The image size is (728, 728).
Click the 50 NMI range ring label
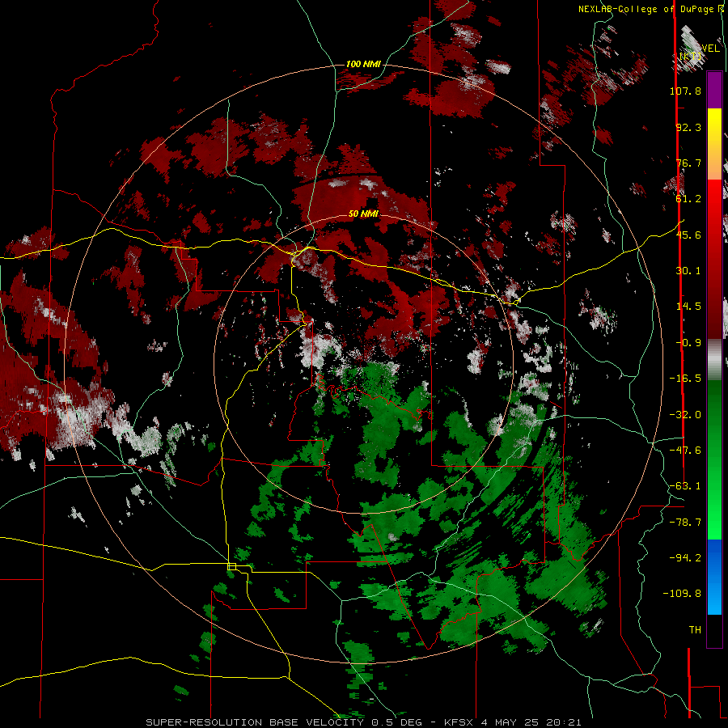click(363, 214)
